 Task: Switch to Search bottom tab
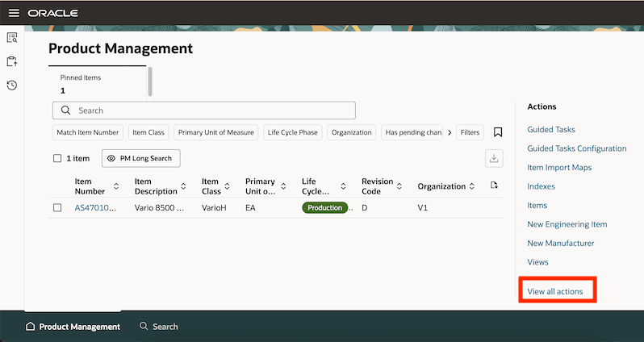[159, 327]
